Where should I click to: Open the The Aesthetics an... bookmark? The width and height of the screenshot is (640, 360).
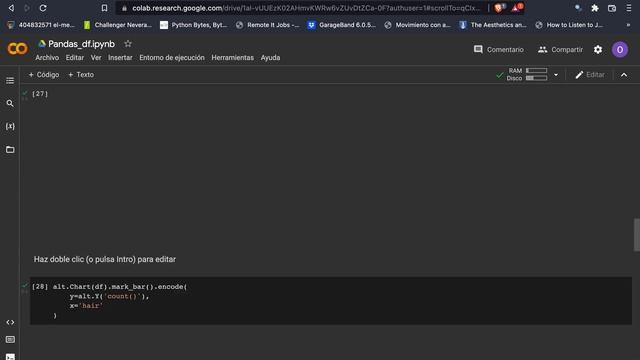click(493, 25)
